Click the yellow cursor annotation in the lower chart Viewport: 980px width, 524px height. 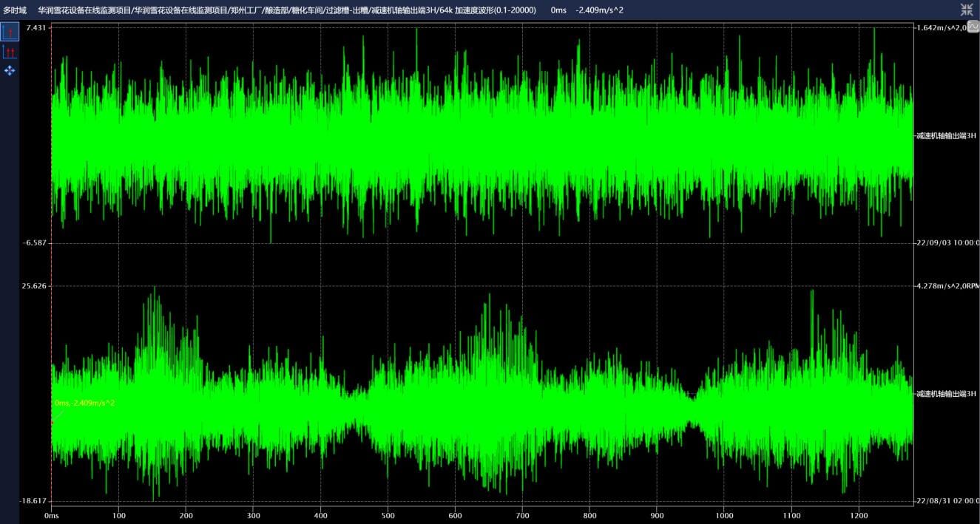84,403
